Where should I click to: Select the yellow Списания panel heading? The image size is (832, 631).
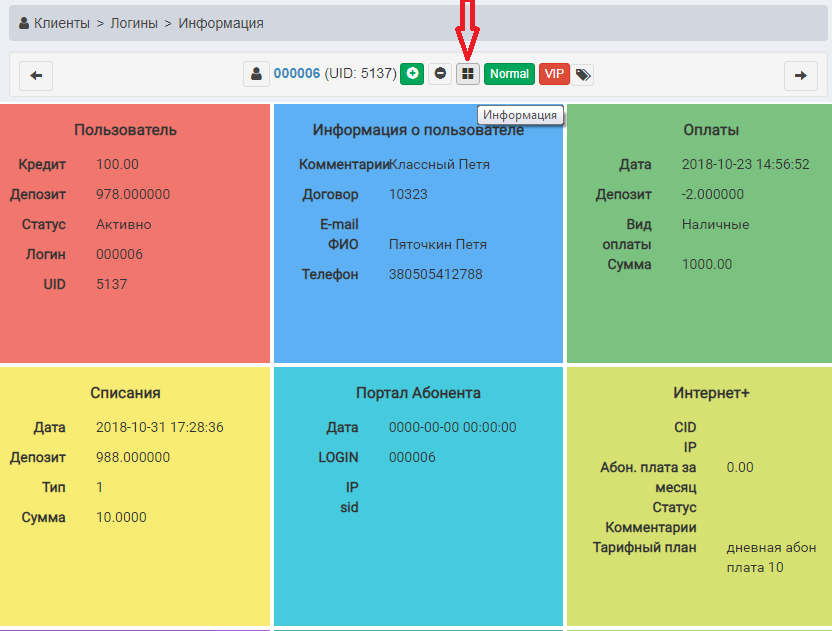(x=125, y=393)
